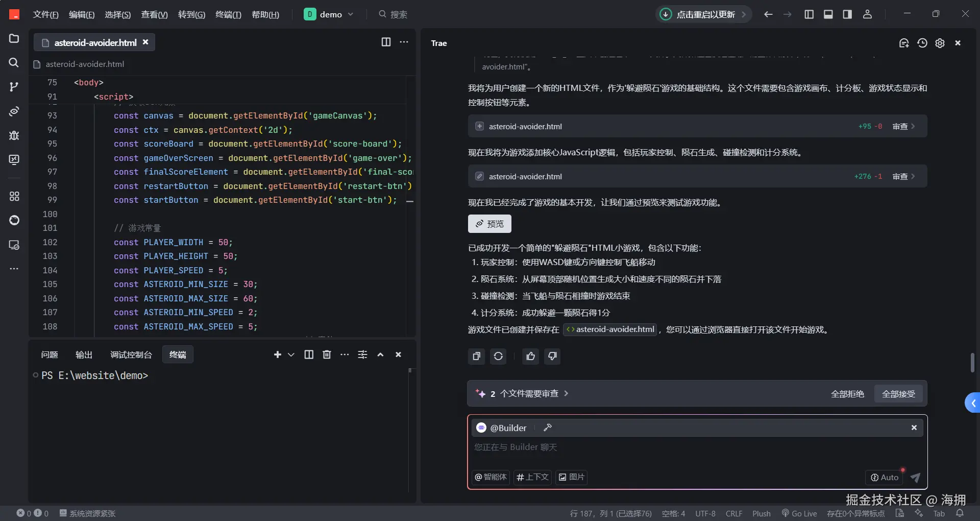Split the editor to the right
Image resolution: width=980 pixels, height=521 pixels.
pyautogui.click(x=386, y=42)
